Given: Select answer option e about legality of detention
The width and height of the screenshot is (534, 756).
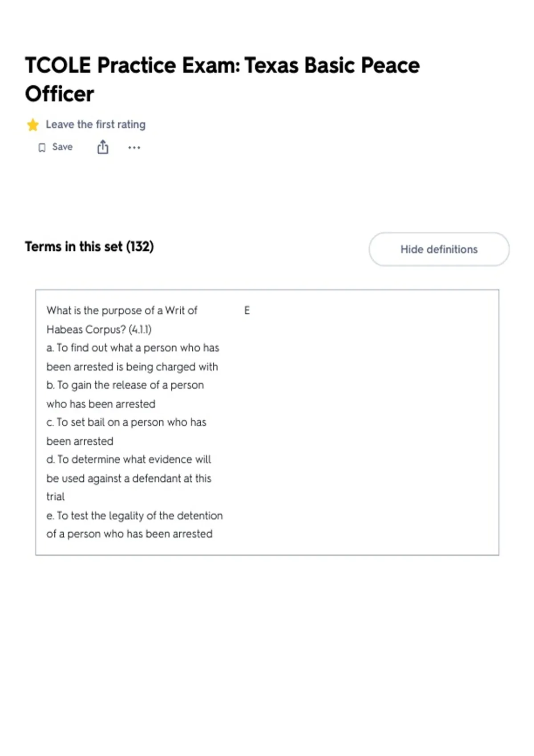Looking at the screenshot, I should coord(134,525).
